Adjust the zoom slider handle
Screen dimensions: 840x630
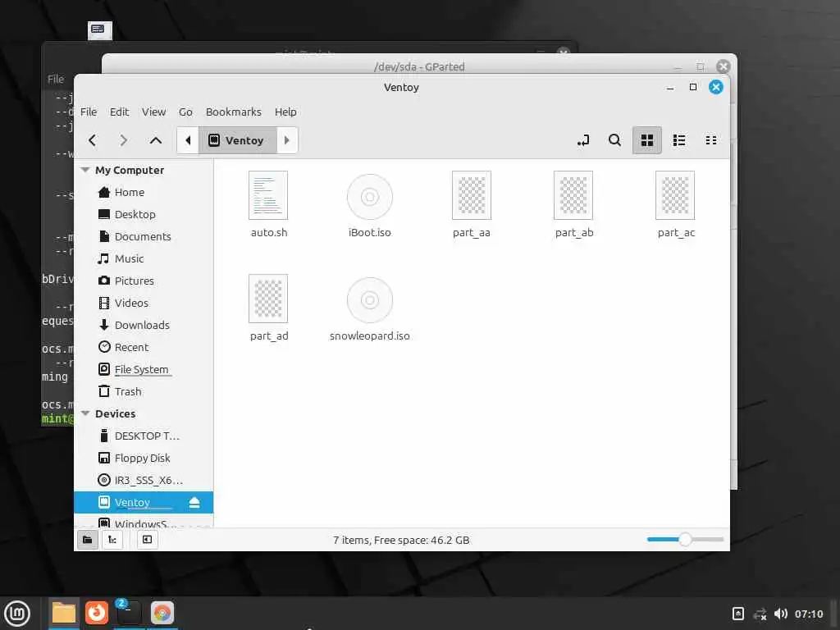coord(685,540)
